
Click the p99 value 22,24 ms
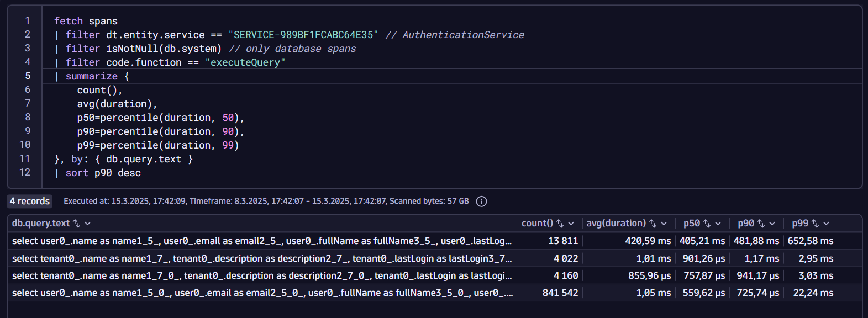point(813,293)
